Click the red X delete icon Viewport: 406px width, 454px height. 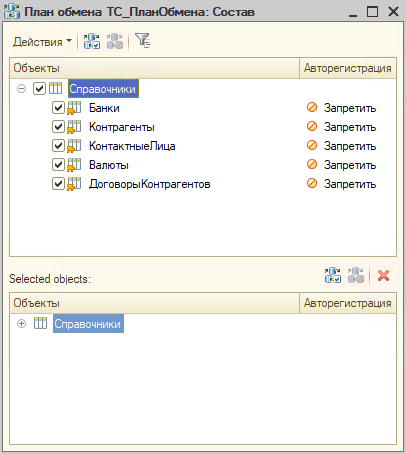pos(383,275)
